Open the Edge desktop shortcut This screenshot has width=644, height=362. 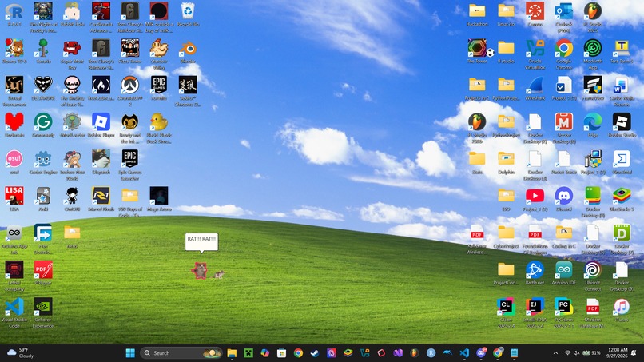pos(593,122)
